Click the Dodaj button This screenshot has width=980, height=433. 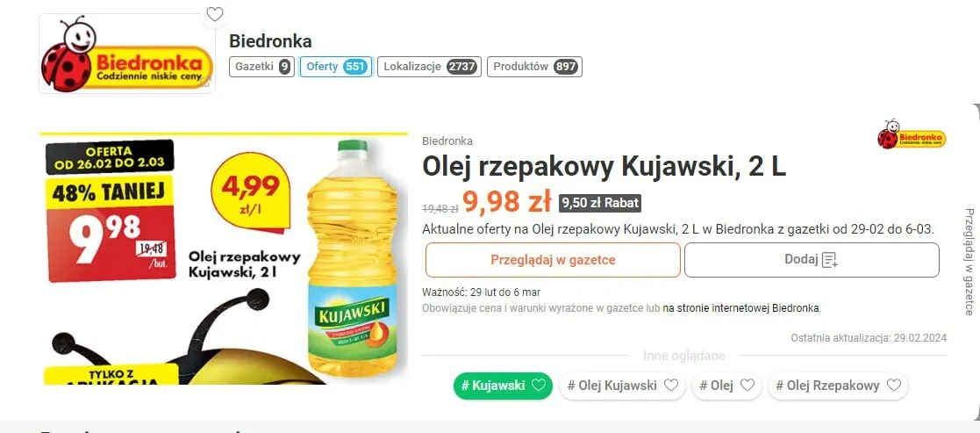pyautogui.click(x=812, y=260)
